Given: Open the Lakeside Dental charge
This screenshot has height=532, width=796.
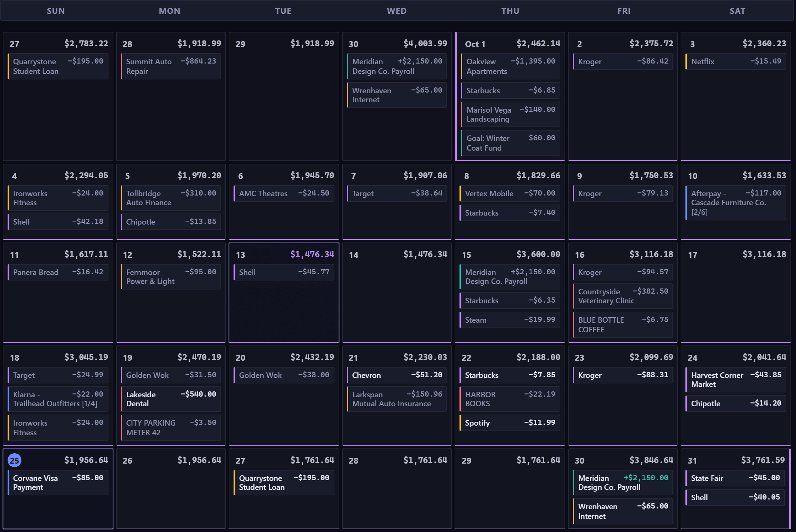Looking at the screenshot, I should [171, 399].
